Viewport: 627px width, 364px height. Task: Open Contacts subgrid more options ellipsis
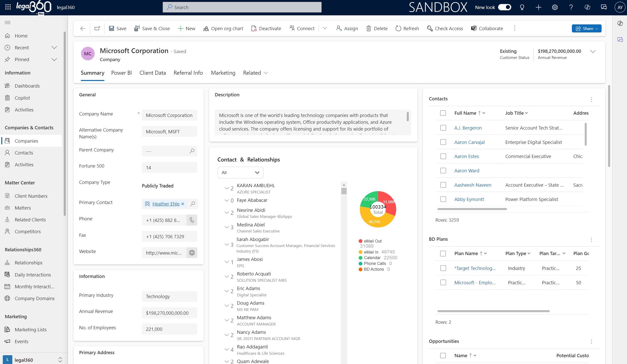click(592, 100)
